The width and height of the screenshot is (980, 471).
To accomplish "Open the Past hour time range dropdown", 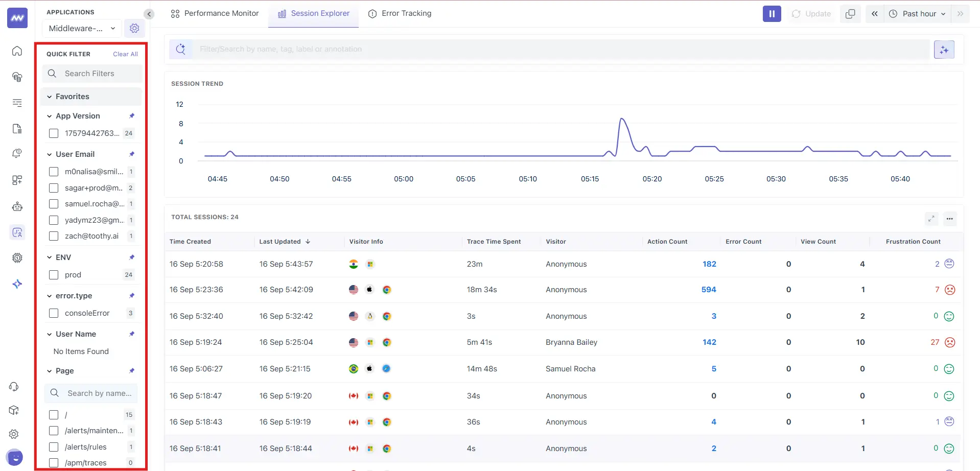I will (x=918, y=14).
